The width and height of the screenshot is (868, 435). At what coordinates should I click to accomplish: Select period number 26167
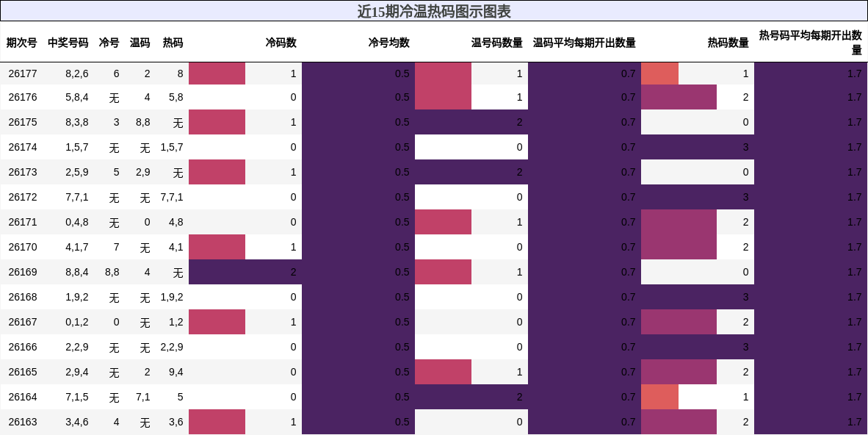point(23,322)
